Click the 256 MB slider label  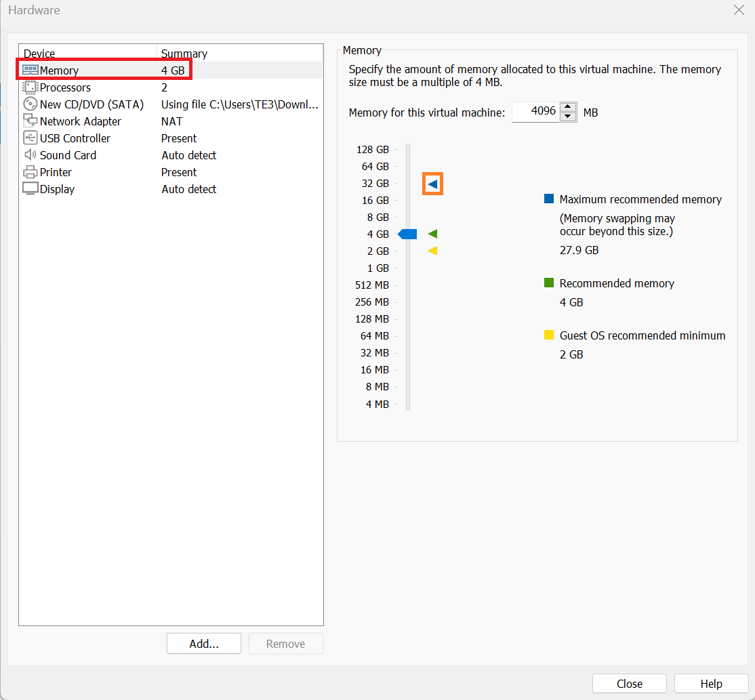(371, 302)
